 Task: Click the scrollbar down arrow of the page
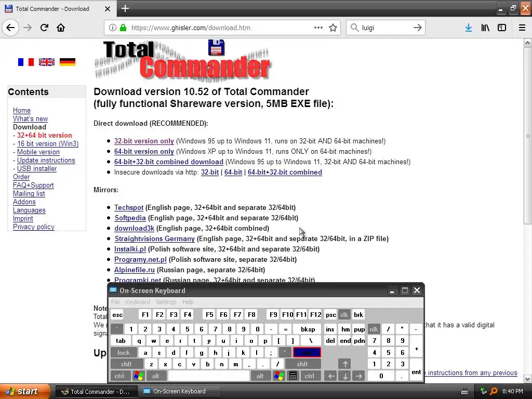click(527, 379)
